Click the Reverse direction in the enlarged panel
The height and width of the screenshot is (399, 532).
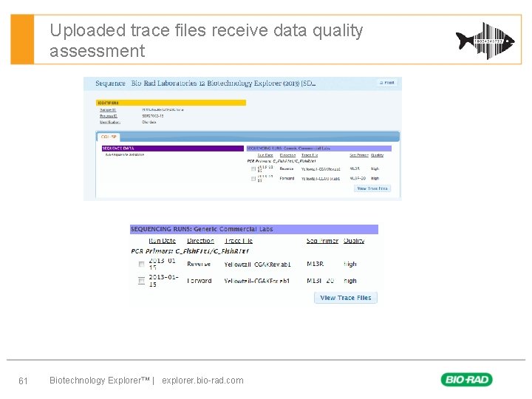tap(199, 264)
